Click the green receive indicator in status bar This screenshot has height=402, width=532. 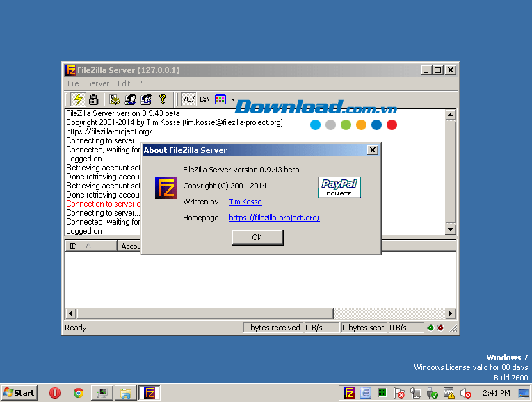tap(430, 328)
